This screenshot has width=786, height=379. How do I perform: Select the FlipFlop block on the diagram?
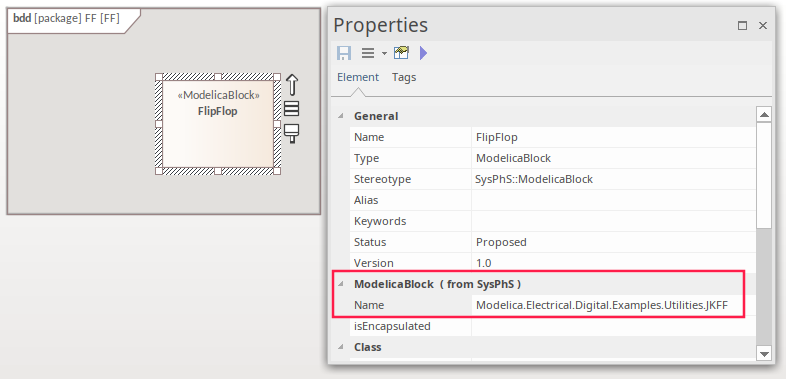point(218,124)
